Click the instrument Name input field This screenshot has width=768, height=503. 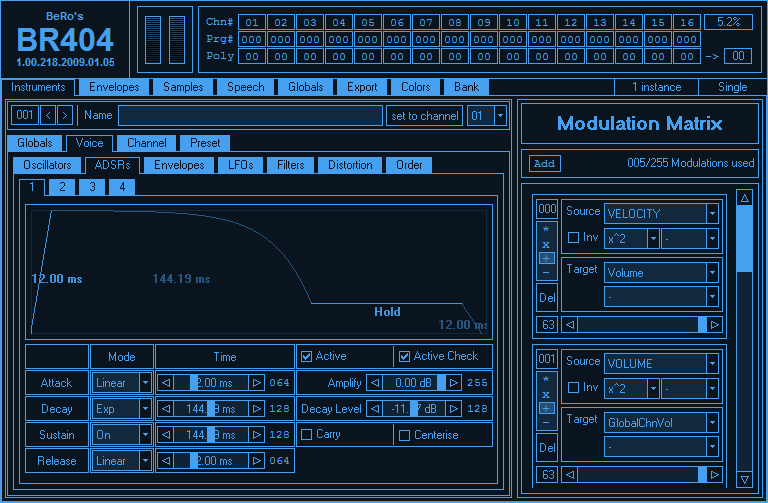[250, 116]
